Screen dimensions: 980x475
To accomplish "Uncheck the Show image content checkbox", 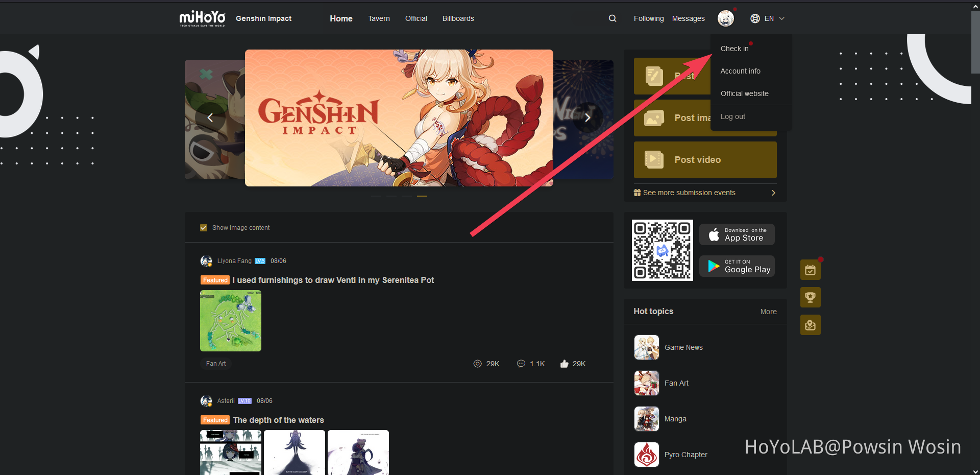I will pyautogui.click(x=204, y=227).
